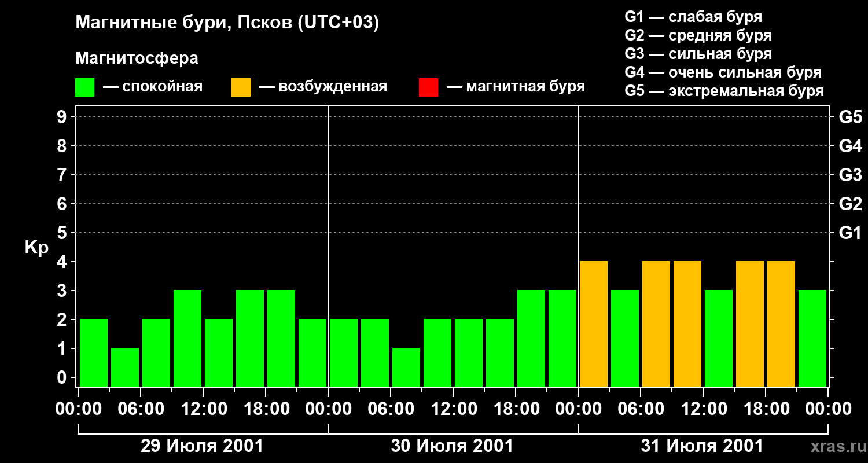Image resolution: width=868 pixels, height=463 pixels.
Task: Click legend line 'G1 — слабая буря'
Action: click(x=693, y=17)
